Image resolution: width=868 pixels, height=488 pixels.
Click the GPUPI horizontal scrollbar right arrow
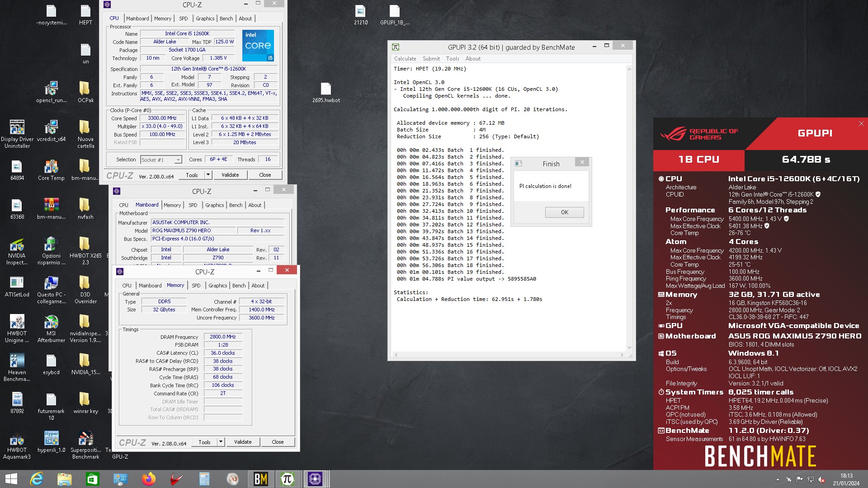[x=622, y=355]
